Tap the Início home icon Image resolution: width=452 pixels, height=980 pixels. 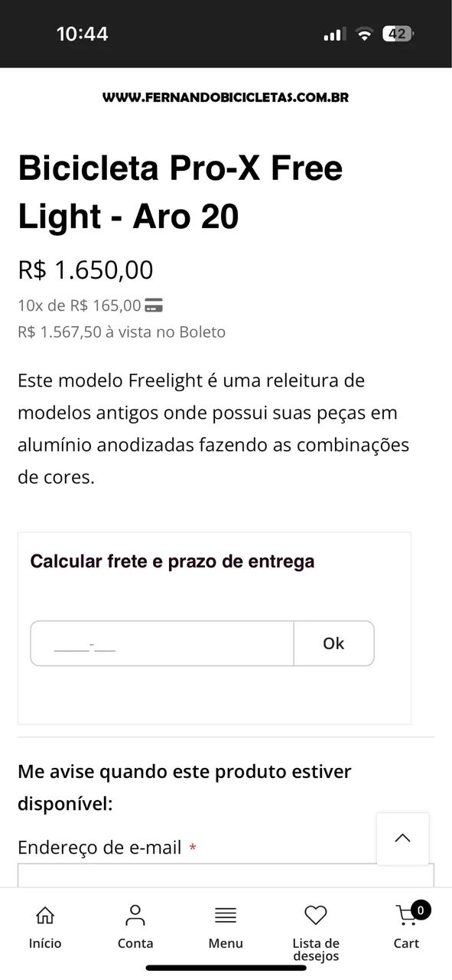coord(45,915)
